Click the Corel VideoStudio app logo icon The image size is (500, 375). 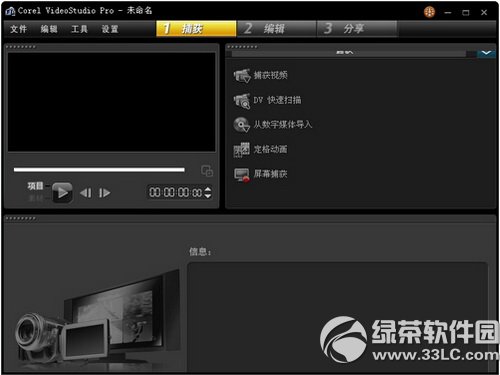(x=10, y=11)
